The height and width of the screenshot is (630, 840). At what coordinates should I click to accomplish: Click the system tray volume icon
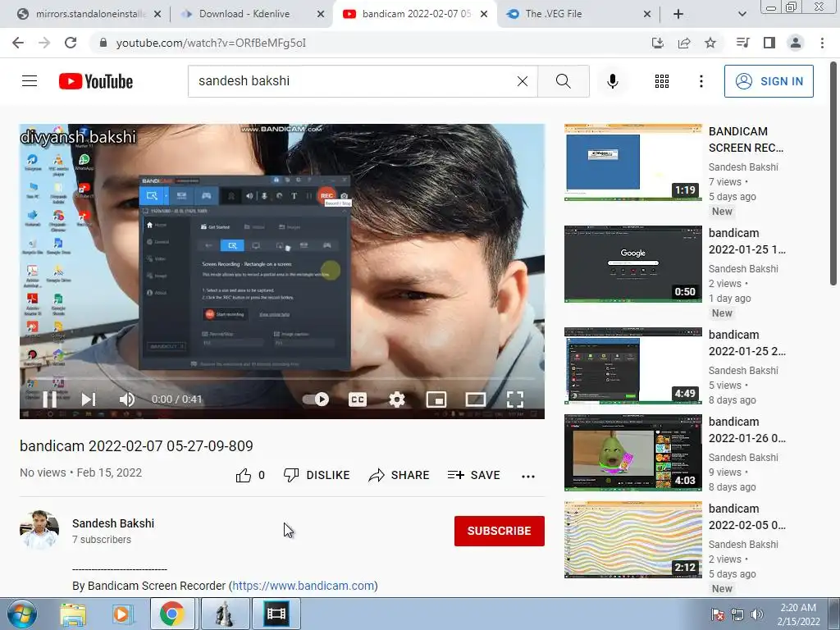[x=757, y=614]
